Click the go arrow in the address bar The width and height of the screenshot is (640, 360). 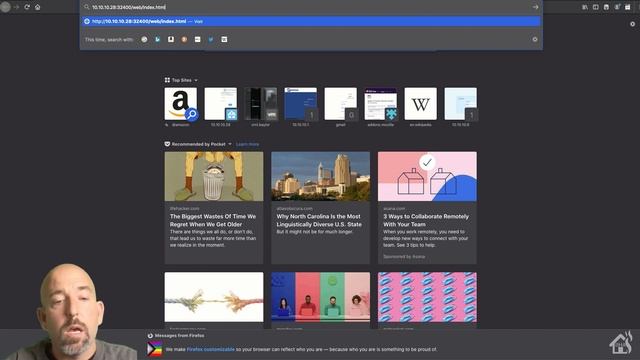535,7
